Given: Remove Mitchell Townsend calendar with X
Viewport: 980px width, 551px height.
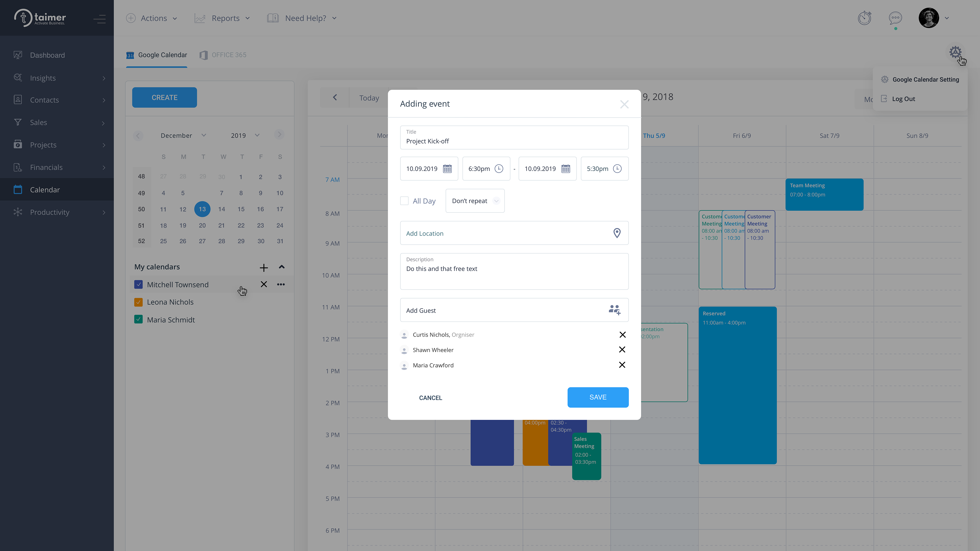Looking at the screenshot, I should point(264,284).
